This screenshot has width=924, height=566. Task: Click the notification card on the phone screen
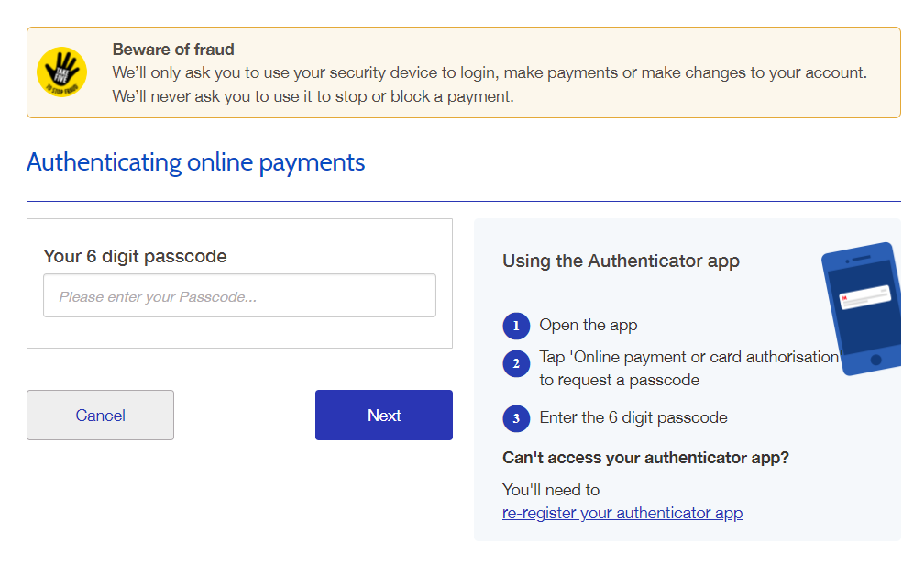click(864, 298)
